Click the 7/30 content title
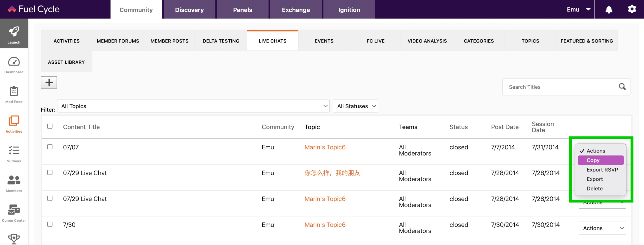Screen dimensions: 644x245 [x=69, y=225]
